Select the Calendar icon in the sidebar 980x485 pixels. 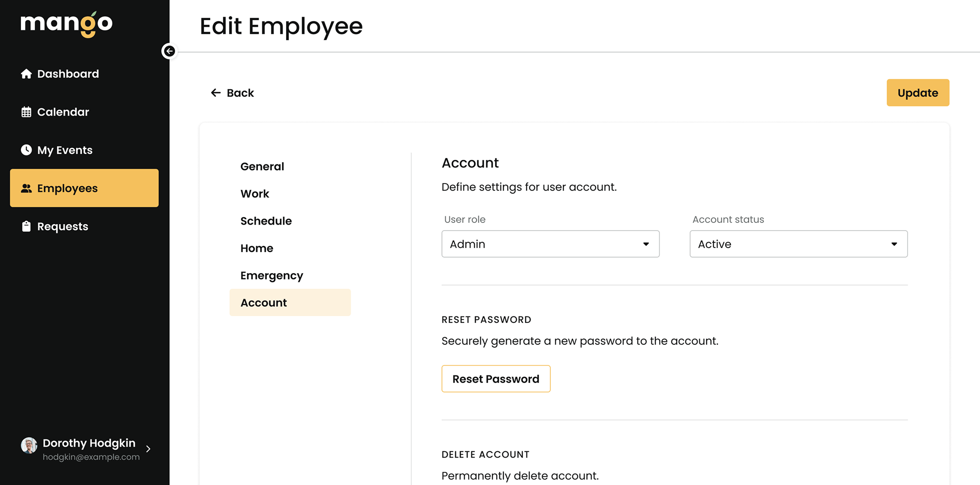[x=26, y=112]
